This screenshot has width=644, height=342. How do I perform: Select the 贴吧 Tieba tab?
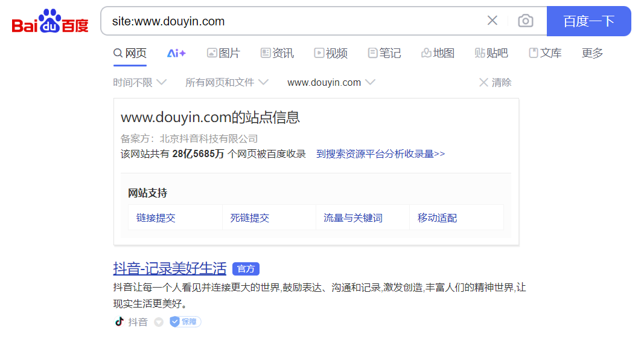[x=491, y=53]
